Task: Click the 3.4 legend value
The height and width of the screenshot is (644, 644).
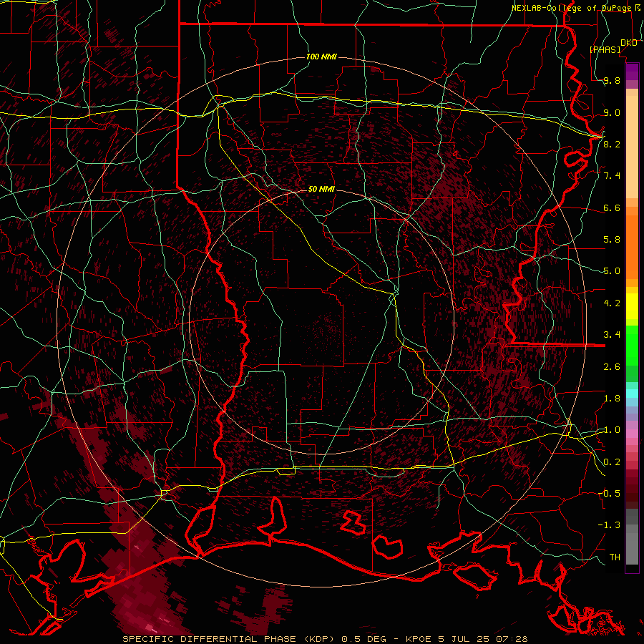Action: coord(612,335)
